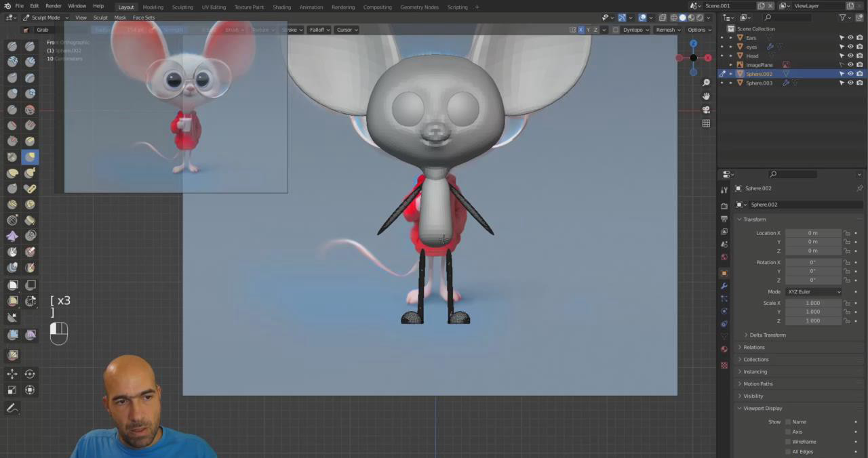Click the Scale X value field
This screenshot has height=458, width=868.
coord(813,303)
